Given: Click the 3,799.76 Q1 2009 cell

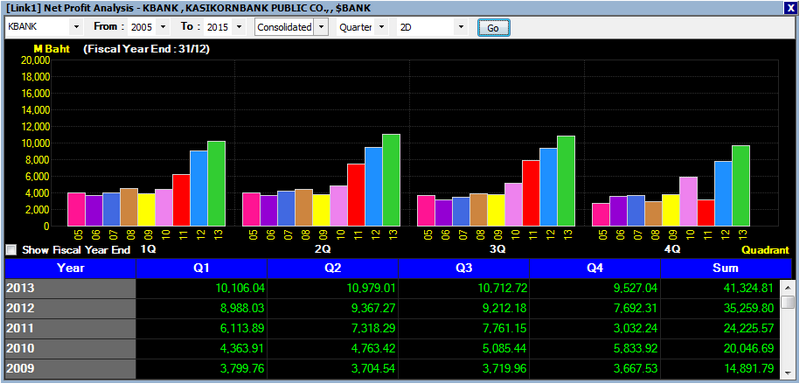Looking at the screenshot, I should point(202,369).
